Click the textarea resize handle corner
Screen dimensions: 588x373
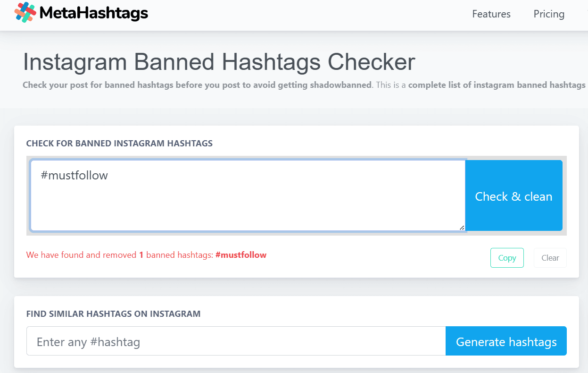coord(462,228)
